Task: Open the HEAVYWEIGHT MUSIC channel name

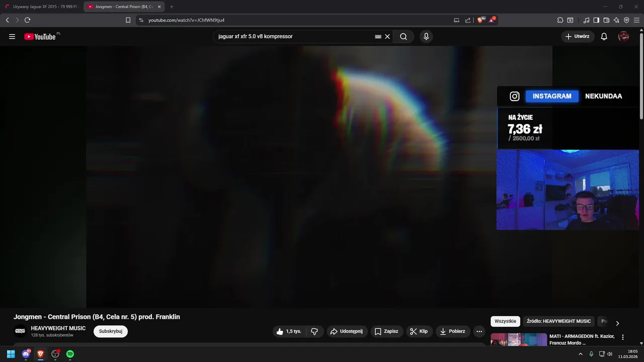Action: point(58,328)
